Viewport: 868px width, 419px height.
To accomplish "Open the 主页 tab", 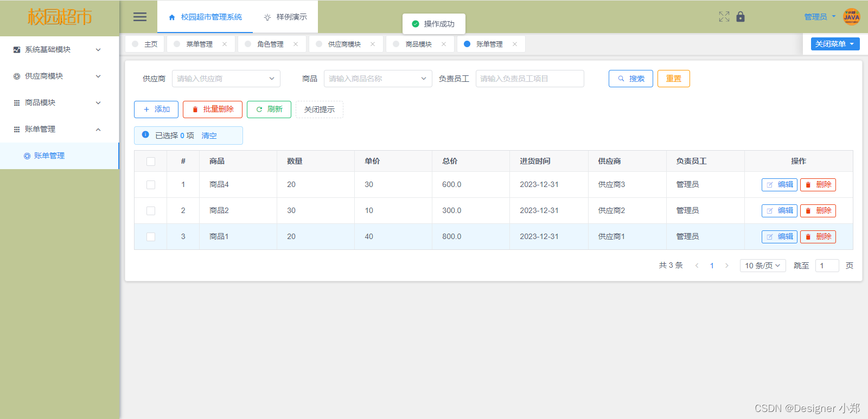I will (145, 44).
